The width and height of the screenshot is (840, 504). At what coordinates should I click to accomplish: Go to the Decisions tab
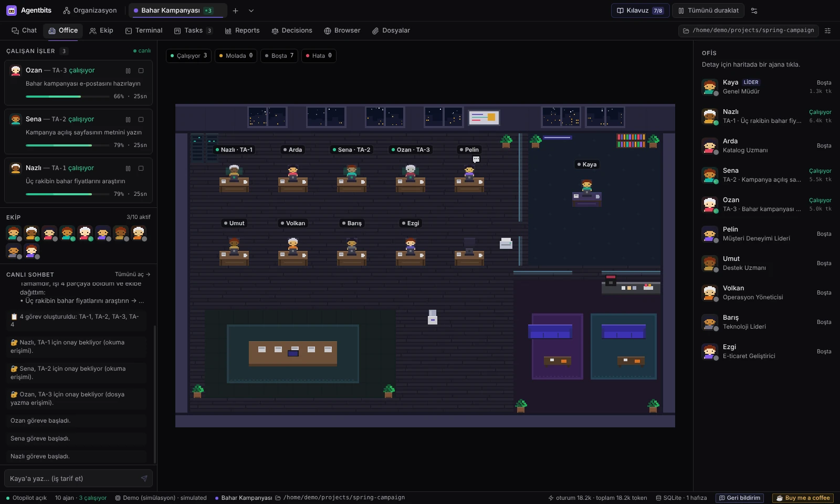point(292,30)
